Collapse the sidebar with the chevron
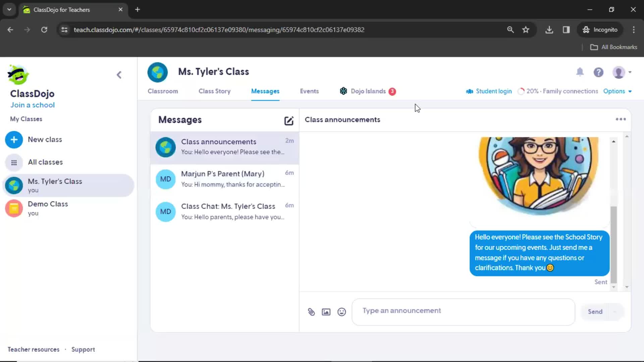The height and width of the screenshot is (362, 644). click(119, 75)
